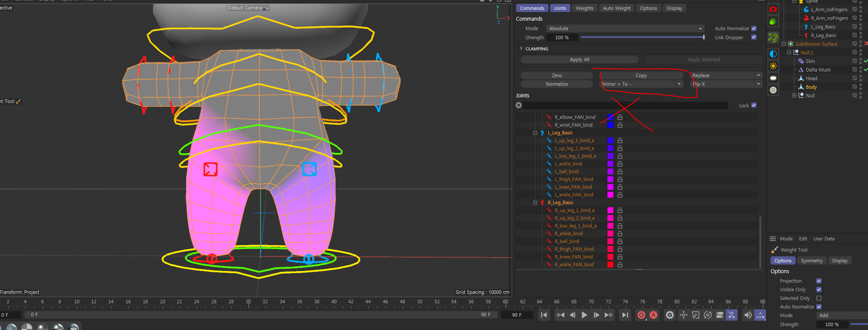Switch to the Weights tab

pos(585,8)
